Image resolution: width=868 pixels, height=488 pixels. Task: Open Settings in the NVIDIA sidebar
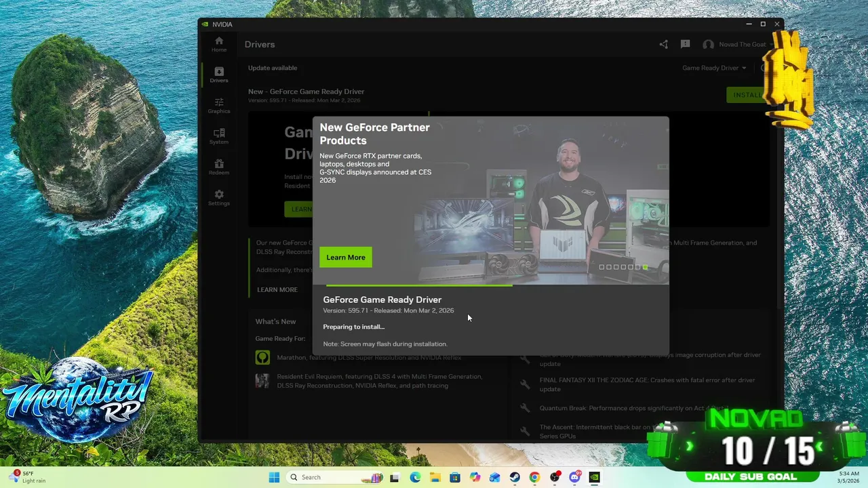pyautogui.click(x=218, y=198)
